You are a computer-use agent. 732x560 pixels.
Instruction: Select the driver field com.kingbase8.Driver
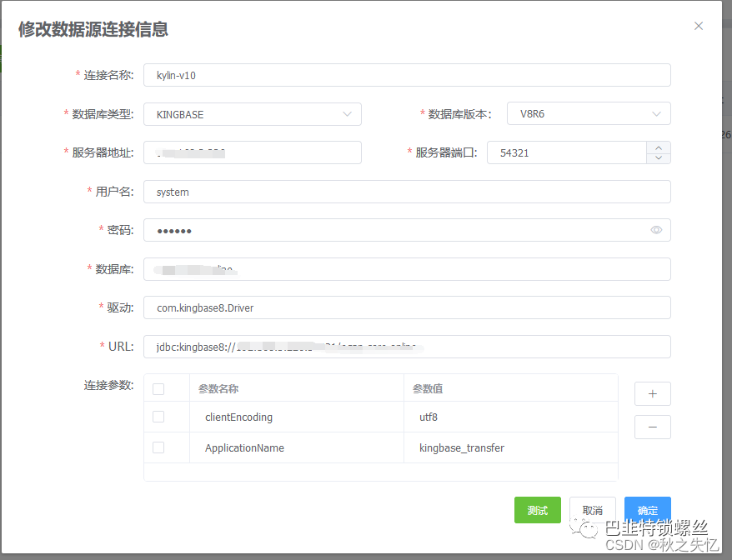406,307
